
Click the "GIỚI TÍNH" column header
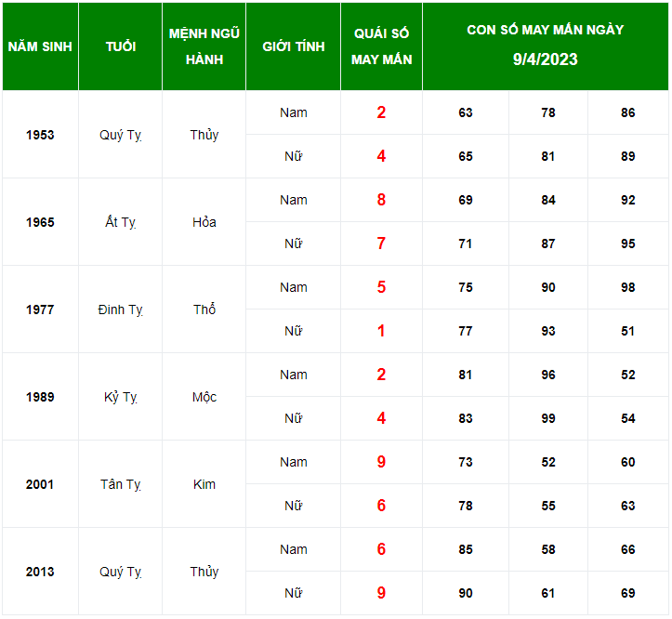click(294, 46)
